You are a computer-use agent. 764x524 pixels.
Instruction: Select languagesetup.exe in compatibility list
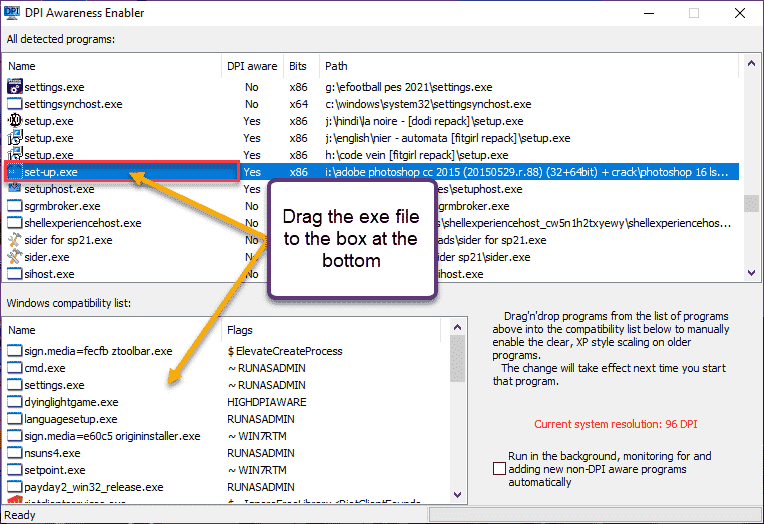coord(71,419)
